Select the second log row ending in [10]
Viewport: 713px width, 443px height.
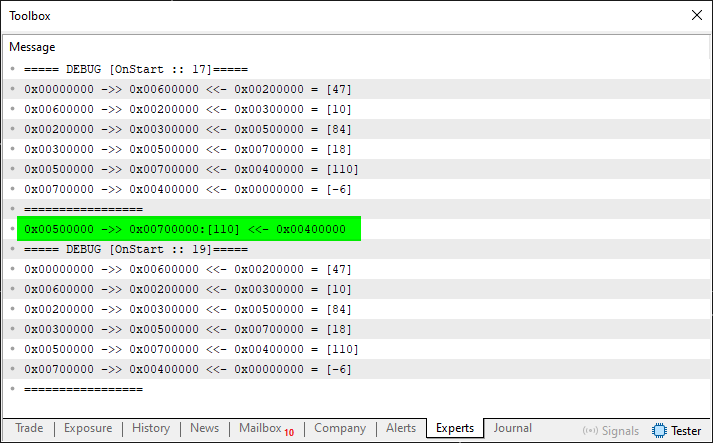356,289
